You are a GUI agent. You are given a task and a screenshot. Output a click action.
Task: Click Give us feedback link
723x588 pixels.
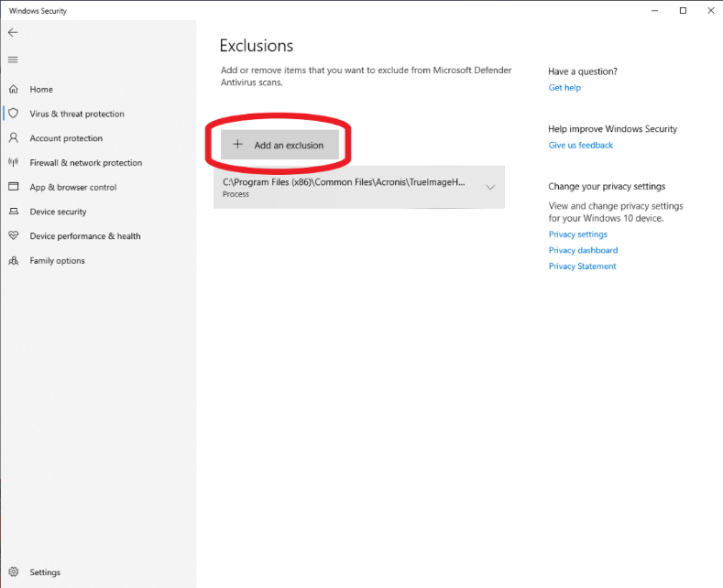[581, 145]
